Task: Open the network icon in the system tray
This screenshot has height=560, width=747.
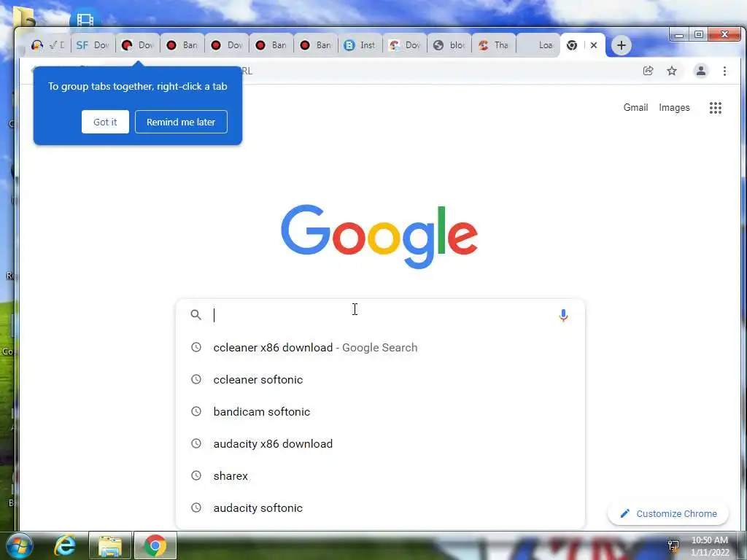Action: (673, 545)
